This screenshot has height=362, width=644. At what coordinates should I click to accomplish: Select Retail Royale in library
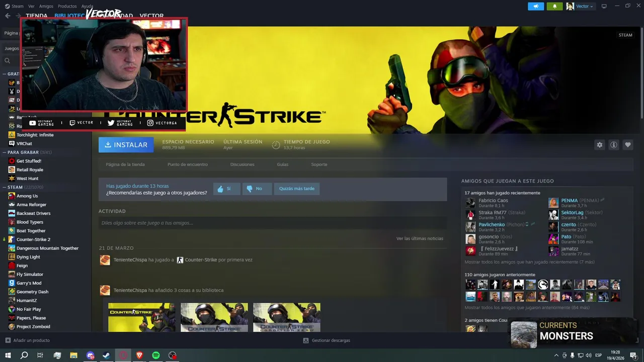click(30, 169)
